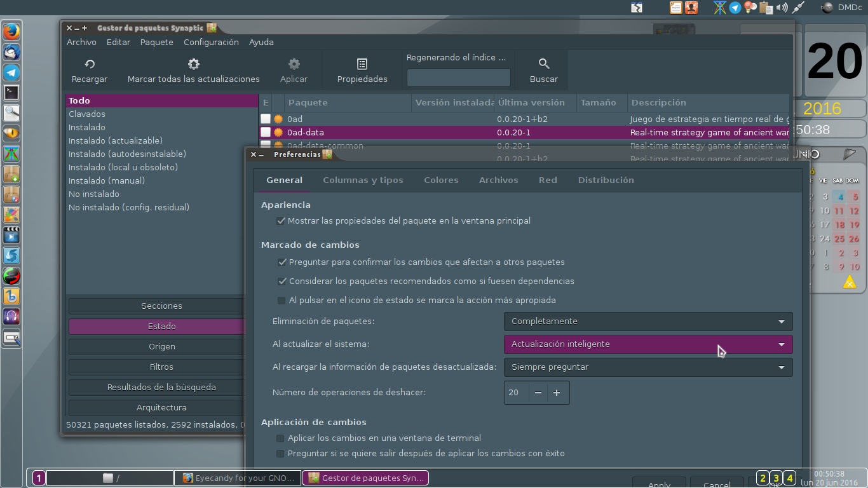Toggle 'Preguntar para confirmar los cambios' checkbox
Image resolution: width=868 pixels, height=488 pixels.
[x=282, y=262]
